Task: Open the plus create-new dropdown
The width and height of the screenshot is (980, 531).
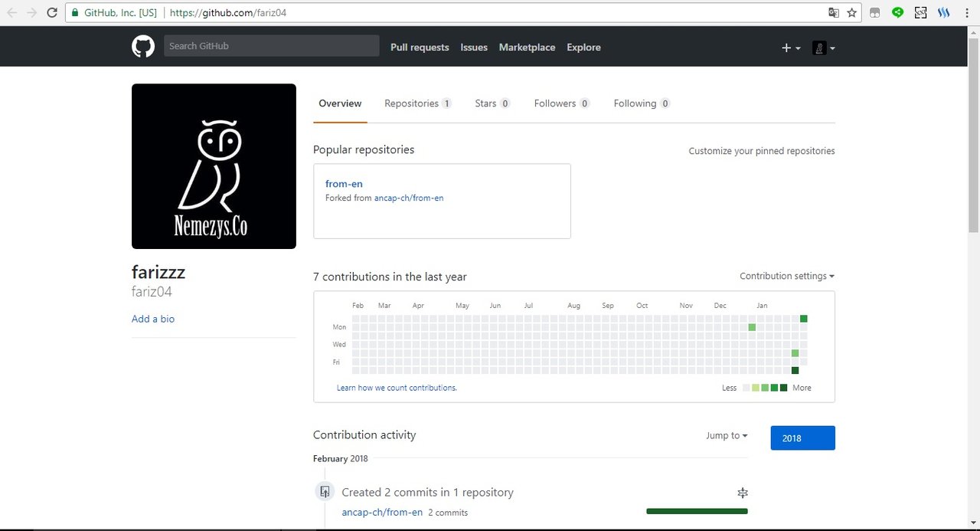Action: pos(791,48)
